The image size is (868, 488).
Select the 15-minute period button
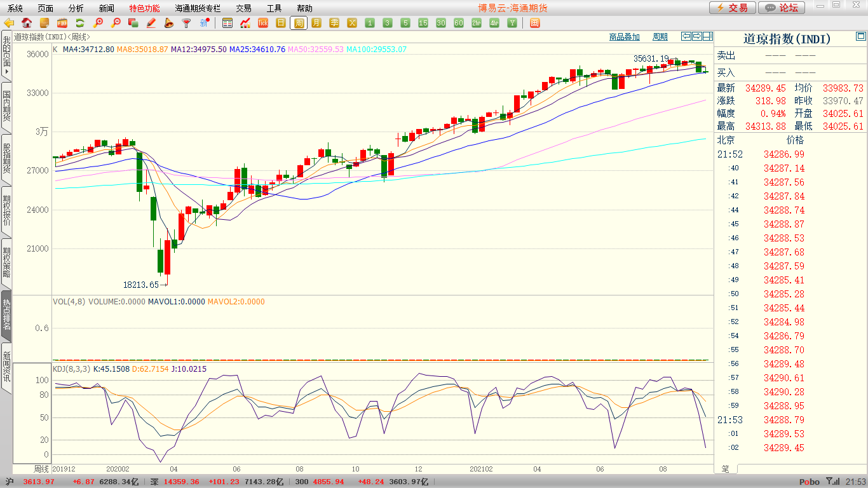[423, 23]
